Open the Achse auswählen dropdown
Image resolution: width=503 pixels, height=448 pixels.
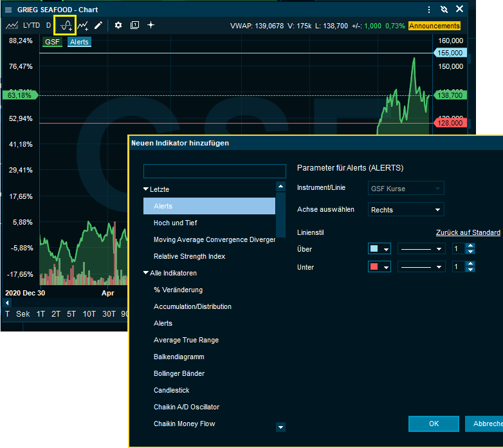tap(406, 209)
